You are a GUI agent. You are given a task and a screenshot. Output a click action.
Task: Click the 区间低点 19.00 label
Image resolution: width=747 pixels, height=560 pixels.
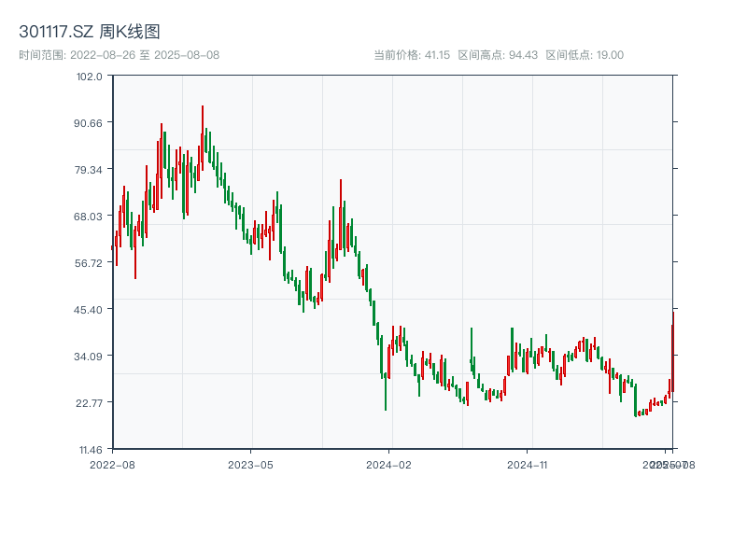tap(585, 55)
